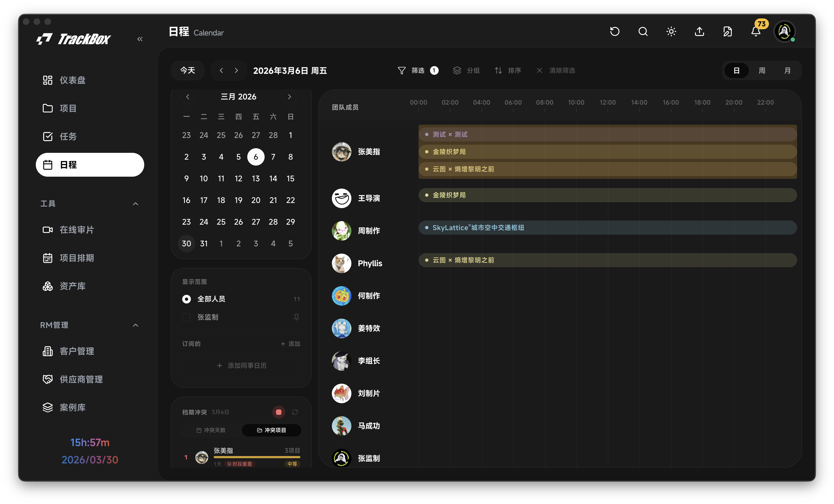The width and height of the screenshot is (834, 504).
Task: Open the user profile avatar menu
Action: pyautogui.click(x=784, y=31)
